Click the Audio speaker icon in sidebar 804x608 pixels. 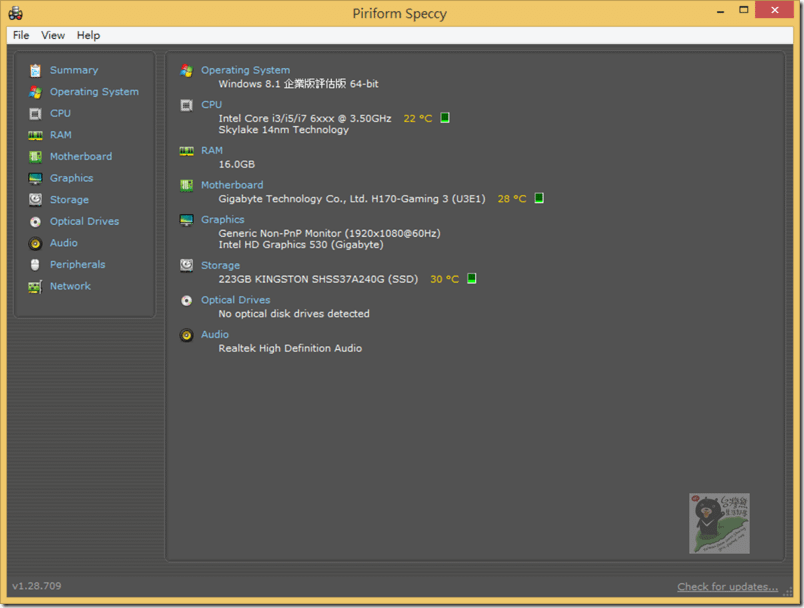click(35, 243)
